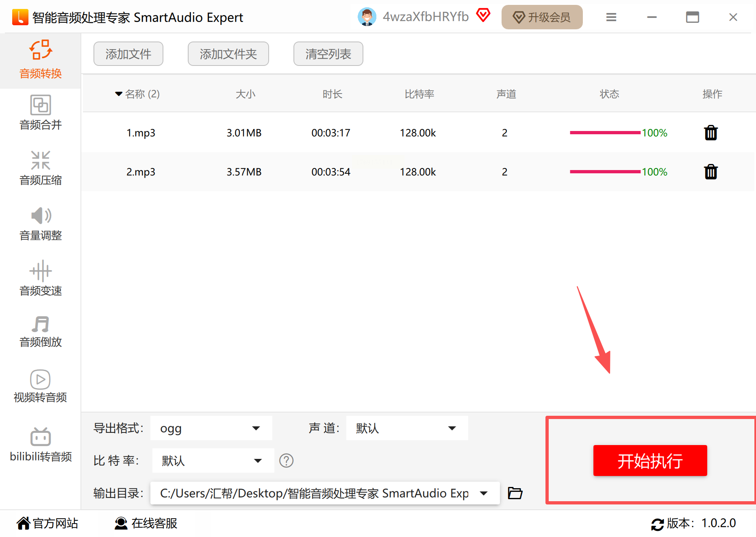Click the 操作 column header

tap(713, 94)
